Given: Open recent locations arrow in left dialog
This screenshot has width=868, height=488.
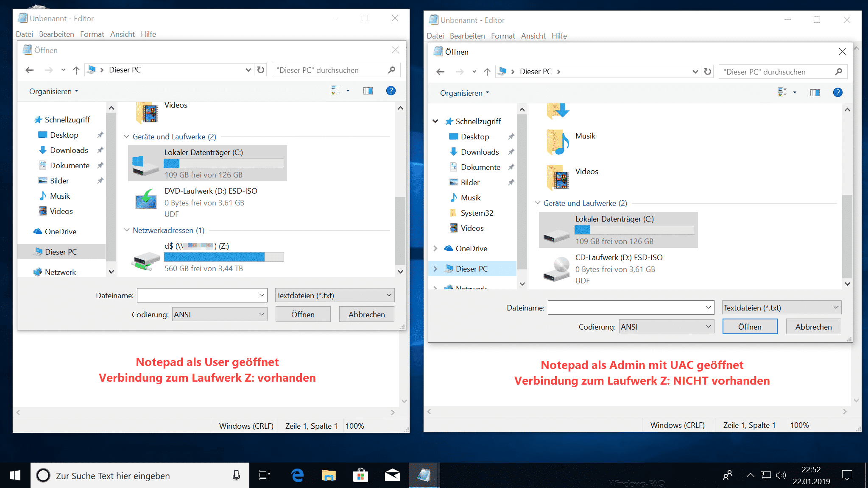Looking at the screenshot, I should click(63, 70).
